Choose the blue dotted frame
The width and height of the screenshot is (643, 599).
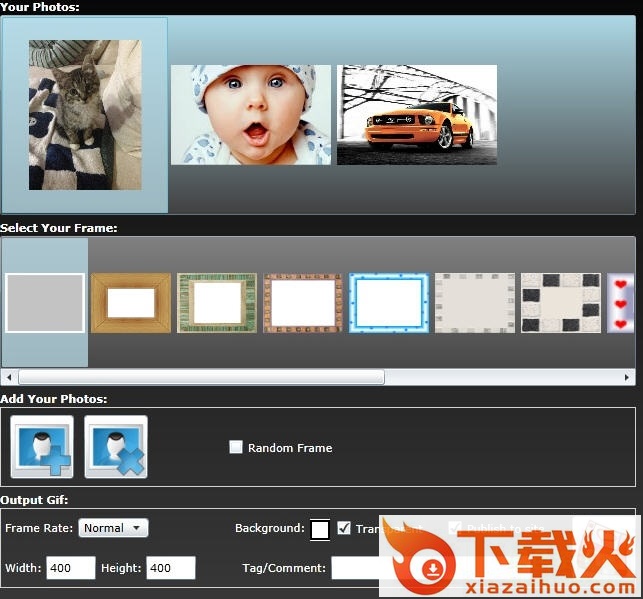point(389,303)
